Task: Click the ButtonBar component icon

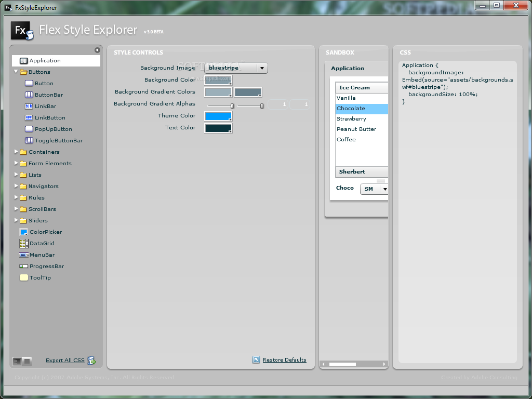Action: 29,95
